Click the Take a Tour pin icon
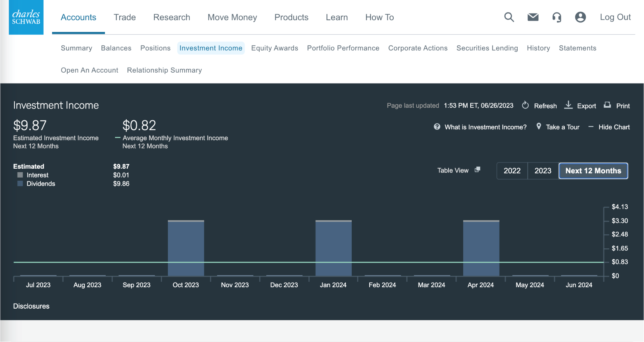644x342 pixels. [x=539, y=126]
